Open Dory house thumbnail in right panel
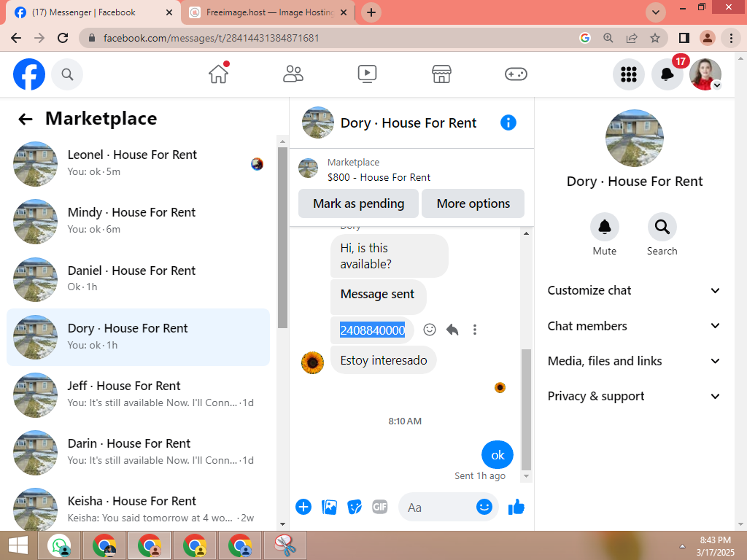This screenshot has width=747, height=560. tap(634, 138)
